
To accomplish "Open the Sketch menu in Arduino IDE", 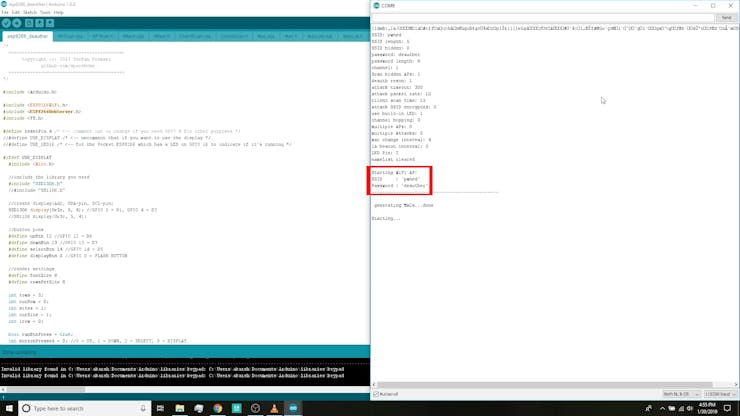I will [30, 12].
